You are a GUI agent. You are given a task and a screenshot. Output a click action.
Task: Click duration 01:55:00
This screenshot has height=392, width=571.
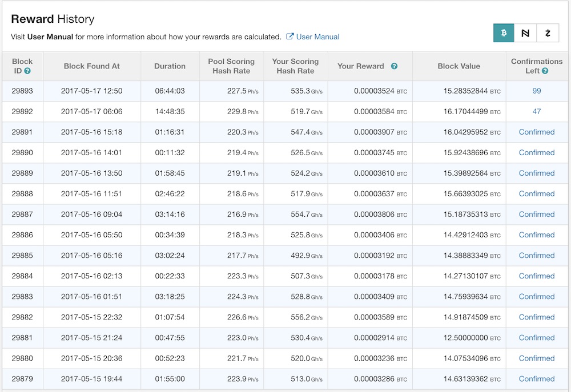click(x=170, y=379)
